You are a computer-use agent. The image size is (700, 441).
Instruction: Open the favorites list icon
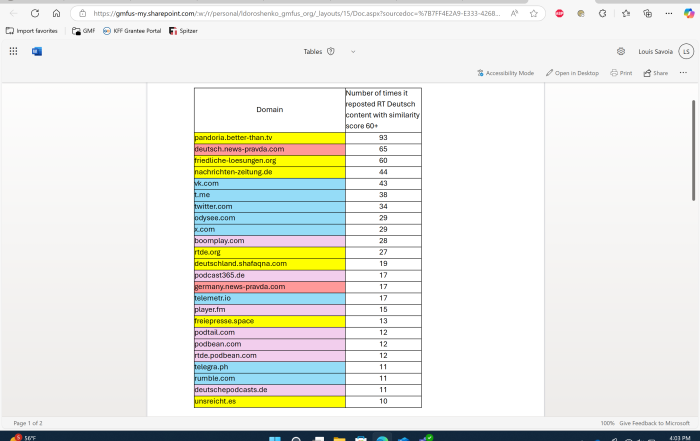pyautogui.click(x=626, y=13)
